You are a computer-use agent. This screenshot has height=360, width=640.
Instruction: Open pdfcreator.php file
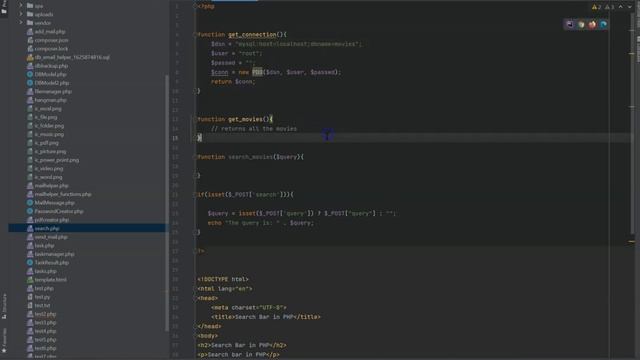(x=51, y=220)
